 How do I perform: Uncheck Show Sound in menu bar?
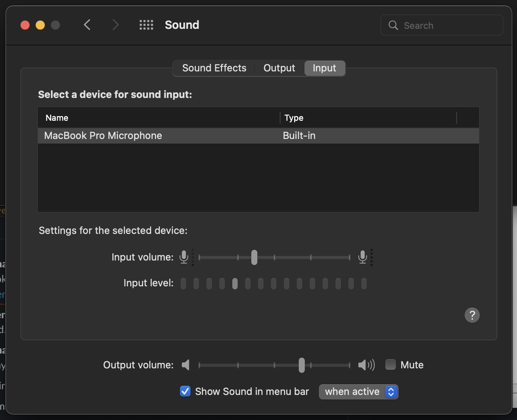tap(185, 391)
